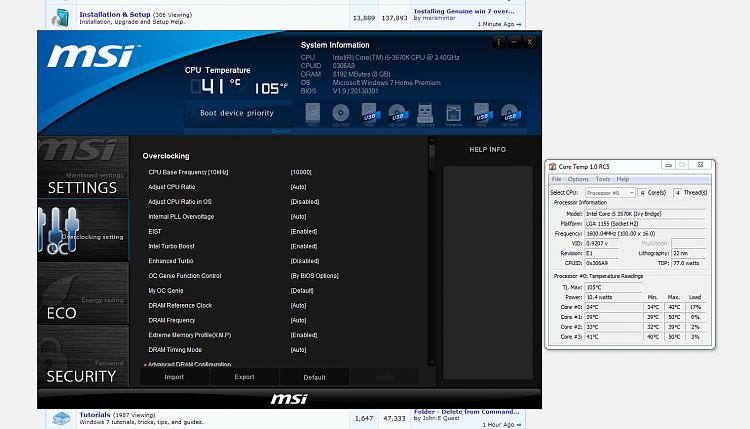Change My OC Genie [Default] value
750x429 pixels.
coord(302,291)
